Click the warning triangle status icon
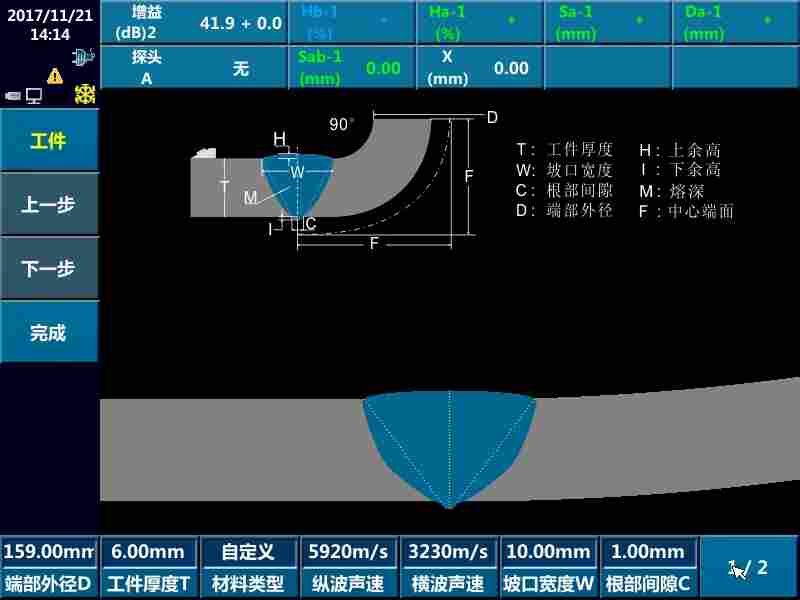The image size is (800, 600). point(55,74)
